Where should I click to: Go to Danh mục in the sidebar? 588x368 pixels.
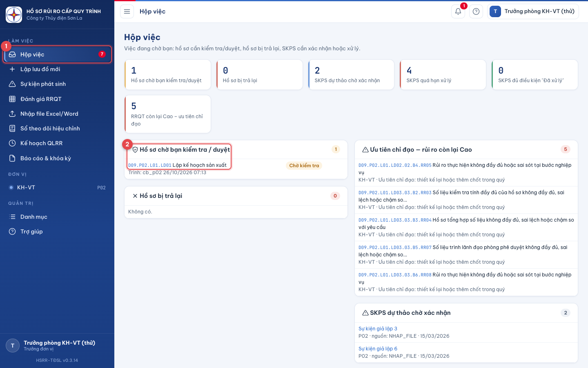click(57, 217)
